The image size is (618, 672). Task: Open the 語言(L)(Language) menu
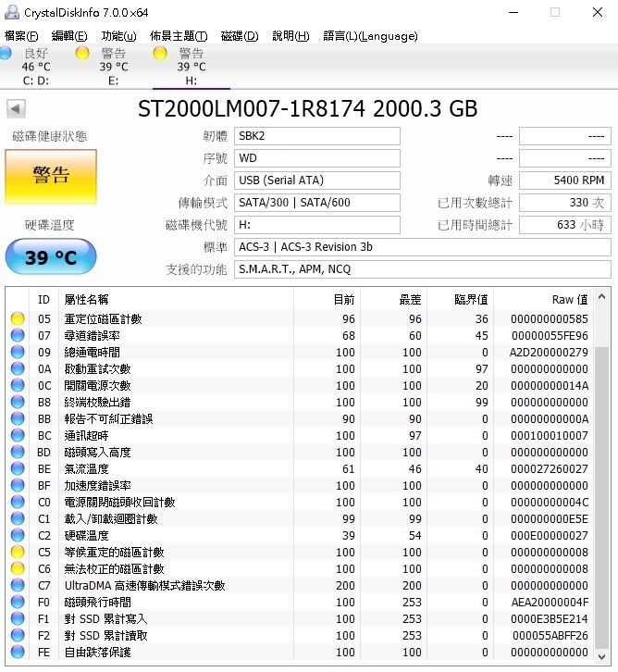tap(370, 36)
